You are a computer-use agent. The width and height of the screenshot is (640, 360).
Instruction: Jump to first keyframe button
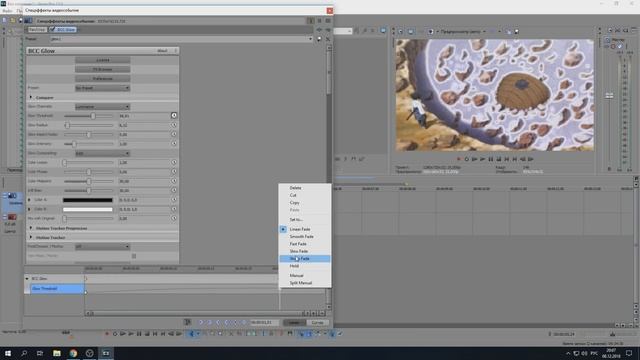201,322
